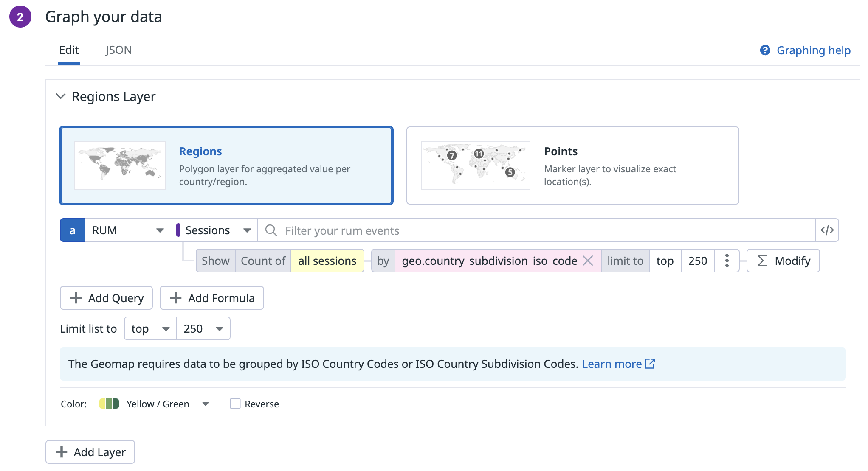Screen dimensions: 868x471
Task: Click the external link icon beside Learn more
Action: coord(650,364)
